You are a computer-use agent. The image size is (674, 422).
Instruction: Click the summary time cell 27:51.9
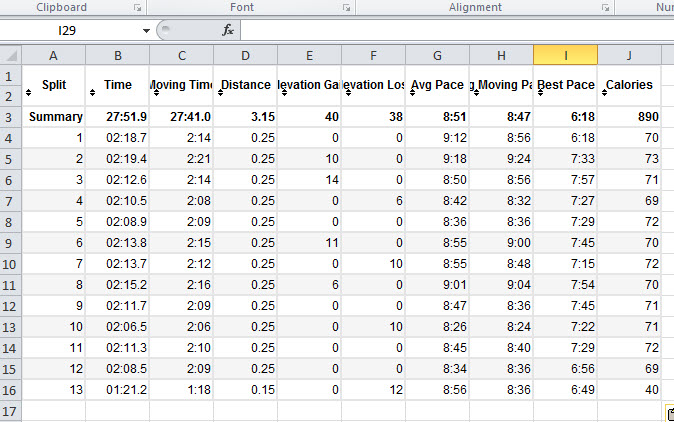click(117, 116)
